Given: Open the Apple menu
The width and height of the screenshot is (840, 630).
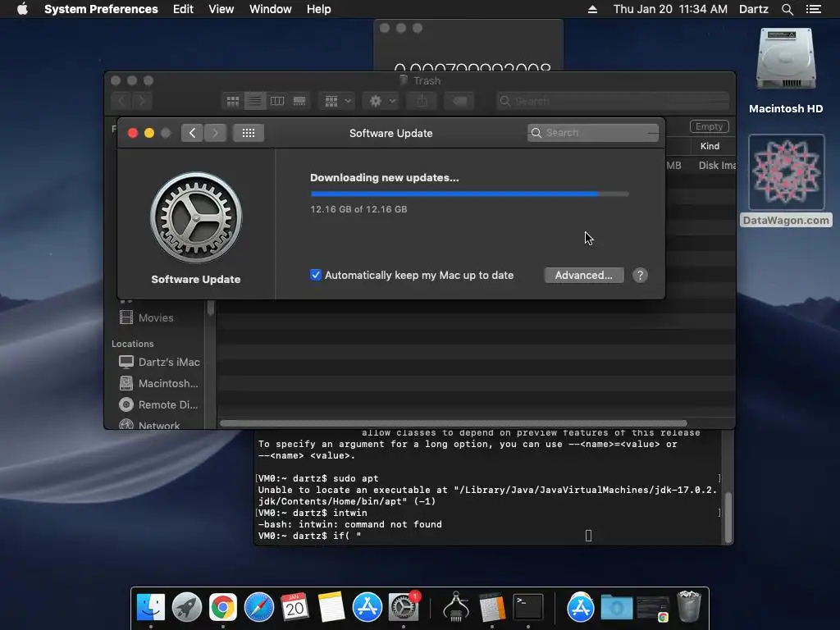Looking at the screenshot, I should point(22,9).
